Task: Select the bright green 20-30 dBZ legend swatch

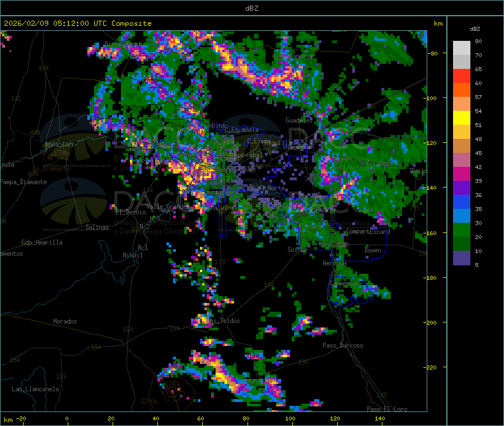Action: 461,230
